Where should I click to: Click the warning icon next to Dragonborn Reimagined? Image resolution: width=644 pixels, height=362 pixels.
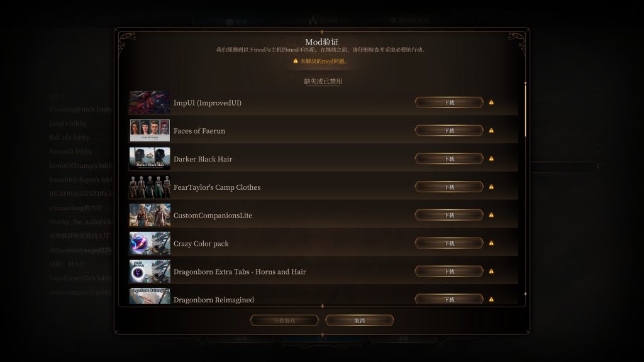click(x=491, y=299)
